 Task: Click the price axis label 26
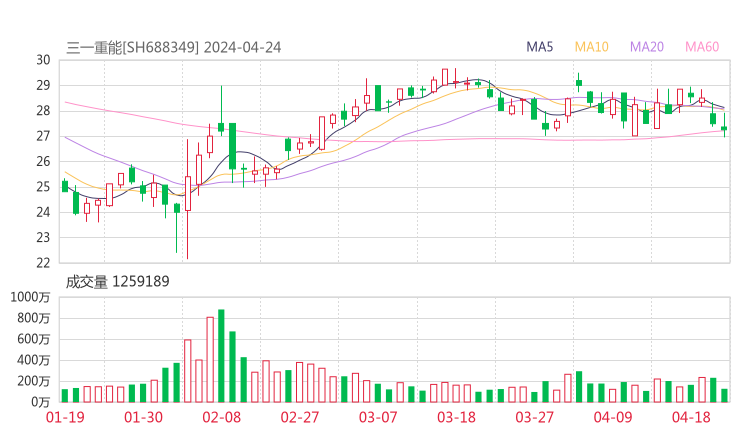pyautogui.click(x=43, y=161)
